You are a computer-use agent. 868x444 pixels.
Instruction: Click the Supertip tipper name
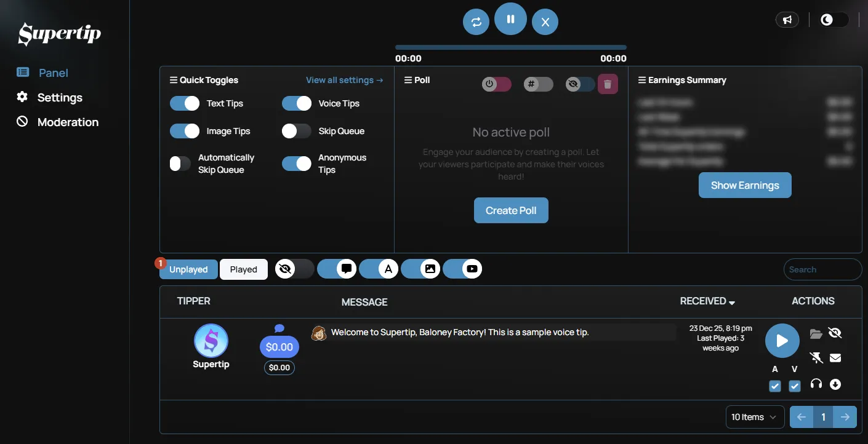(x=211, y=364)
